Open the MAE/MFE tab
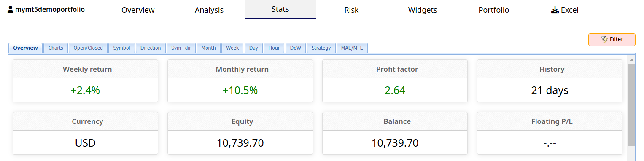Screen dimensions: 644x161 (352, 48)
